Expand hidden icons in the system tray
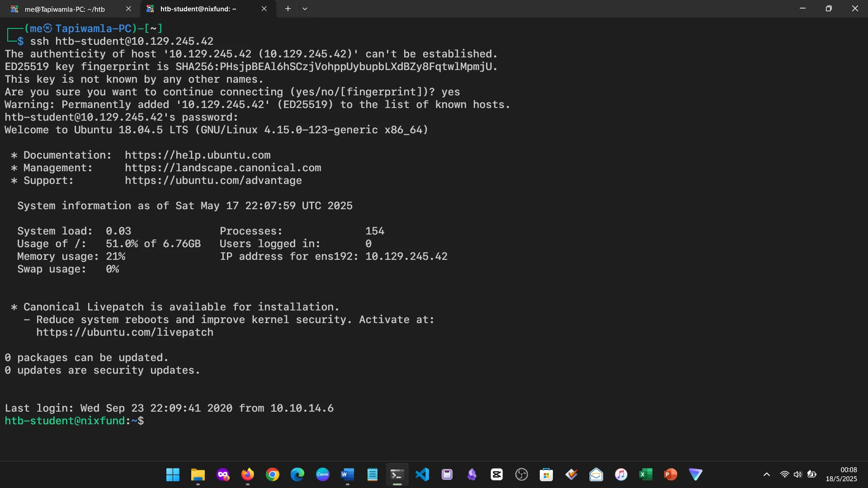Screen dimensions: 868x488 click(767, 474)
